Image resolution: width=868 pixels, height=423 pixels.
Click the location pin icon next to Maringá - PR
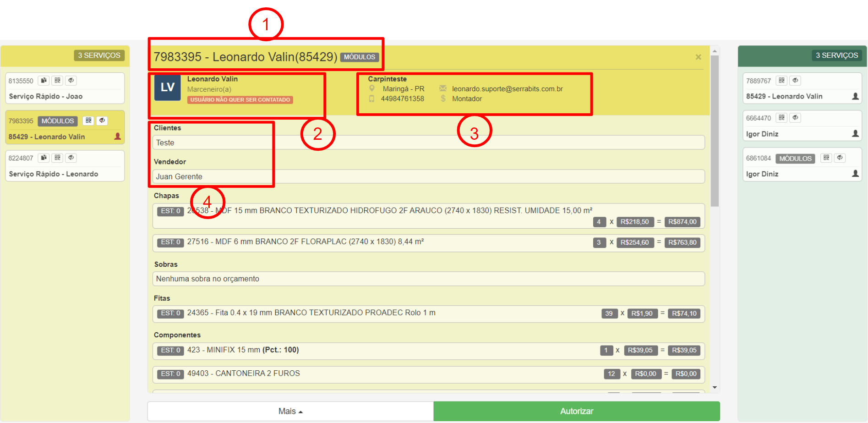(x=372, y=88)
